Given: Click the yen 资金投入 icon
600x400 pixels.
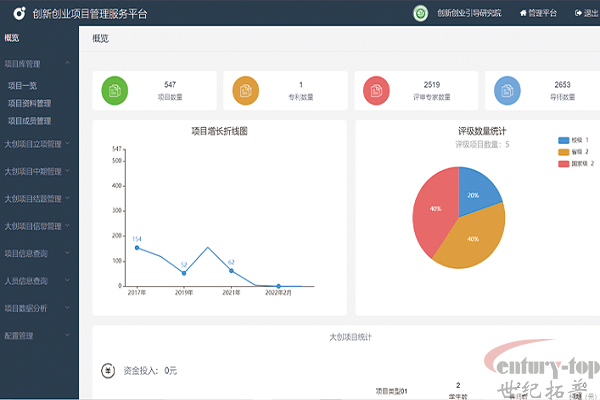Looking at the screenshot, I should click(108, 371).
